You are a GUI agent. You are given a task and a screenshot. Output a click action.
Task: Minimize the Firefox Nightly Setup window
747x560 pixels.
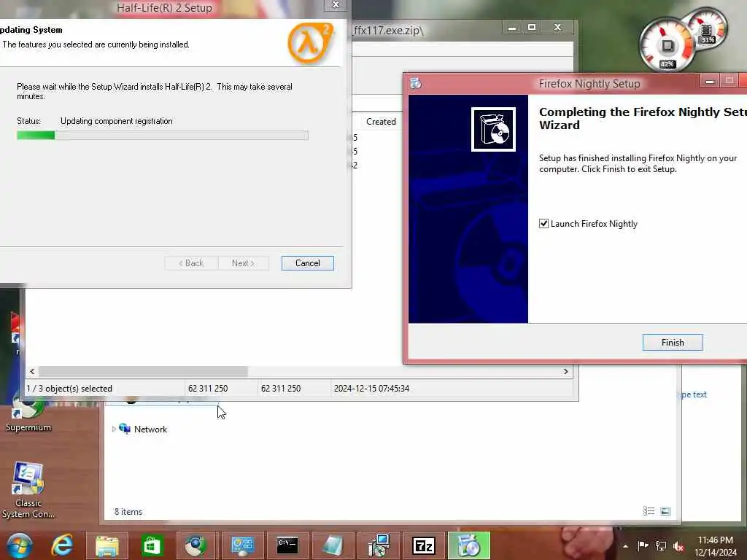click(710, 80)
